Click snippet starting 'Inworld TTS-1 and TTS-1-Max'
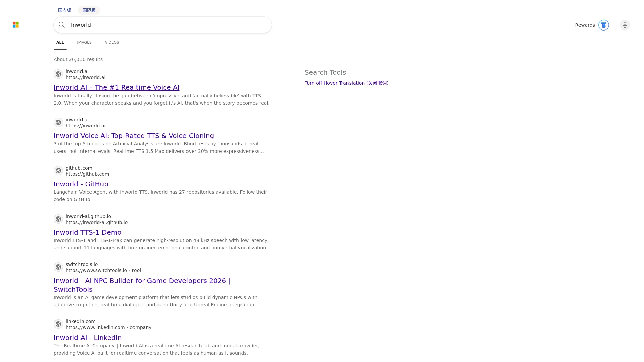The height and width of the screenshot is (362, 644). 162,244
